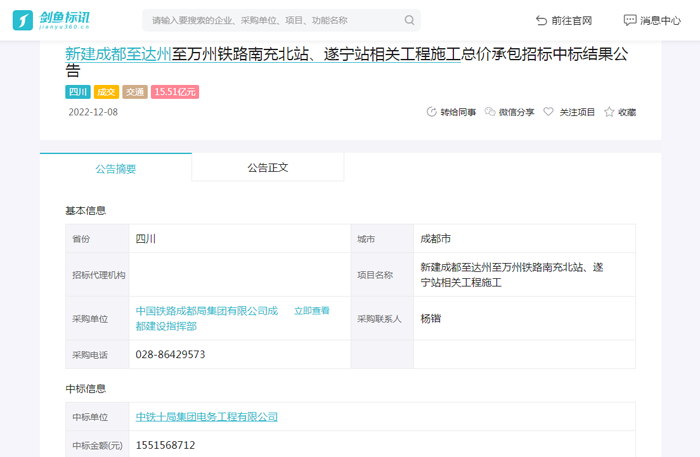Click the search magnifier icon
700x457 pixels.
[409, 20]
